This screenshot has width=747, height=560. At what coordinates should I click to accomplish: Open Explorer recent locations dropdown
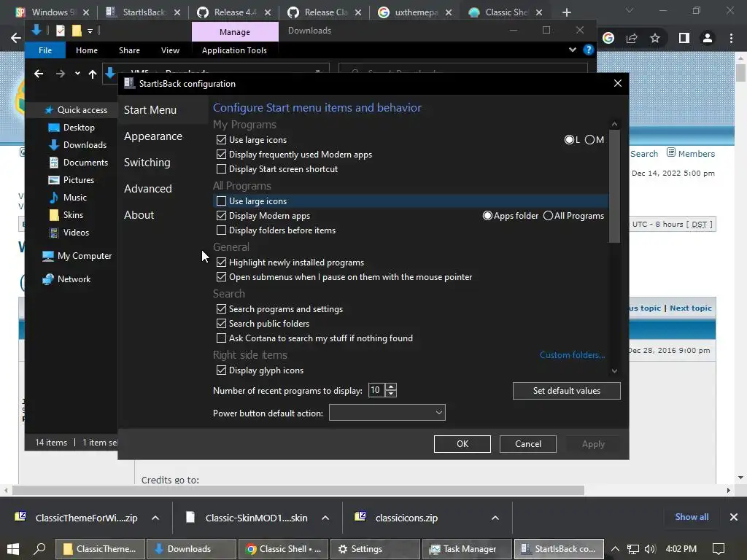(77, 74)
